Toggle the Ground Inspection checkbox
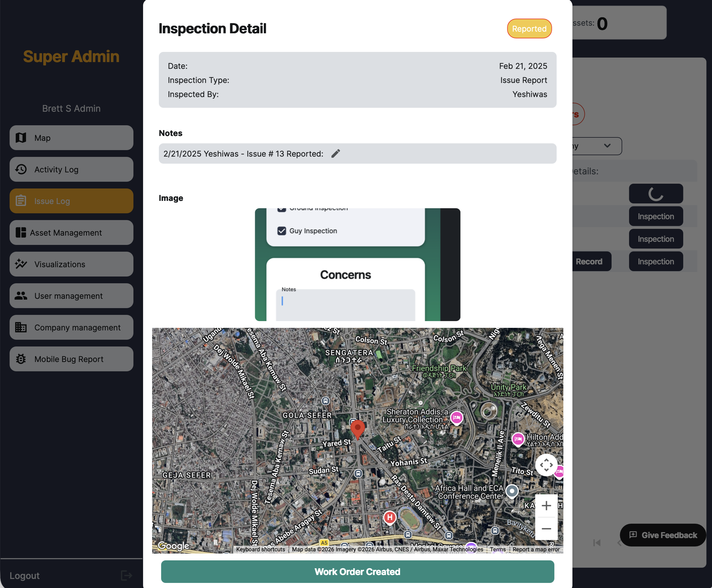This screenshot has height=588, width=712. pos(282,208)
